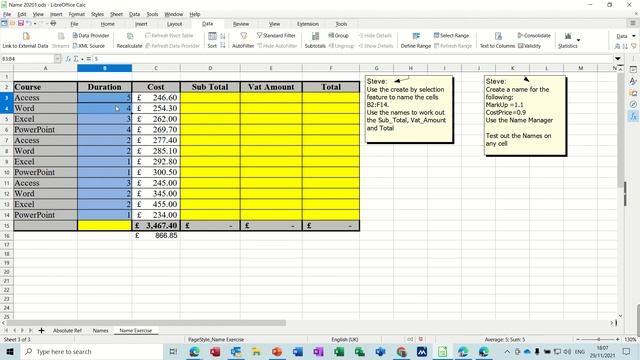Select the Vat Amount header cell
This screenshot has width=640, height=360.
coord(271,87)
